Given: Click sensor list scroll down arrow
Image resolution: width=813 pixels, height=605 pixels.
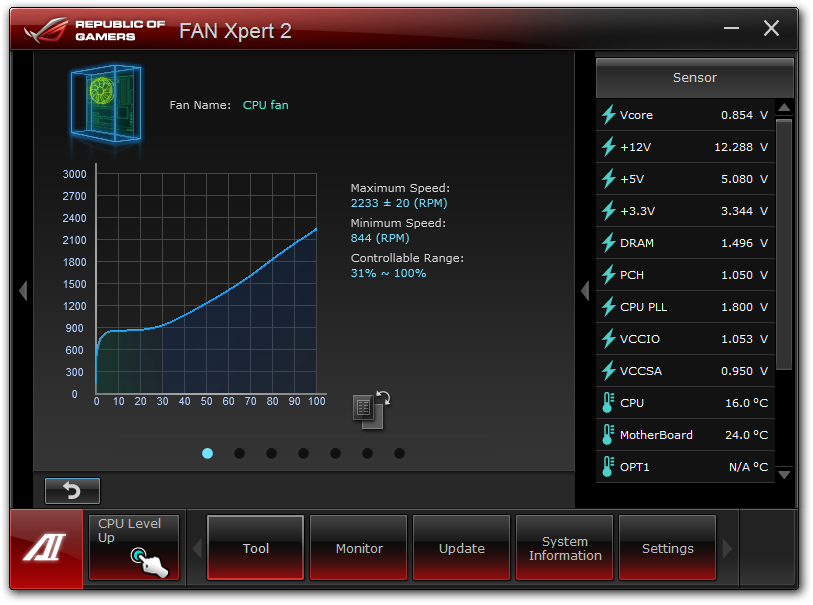Looking at the screenshot, I should [784, 474].
